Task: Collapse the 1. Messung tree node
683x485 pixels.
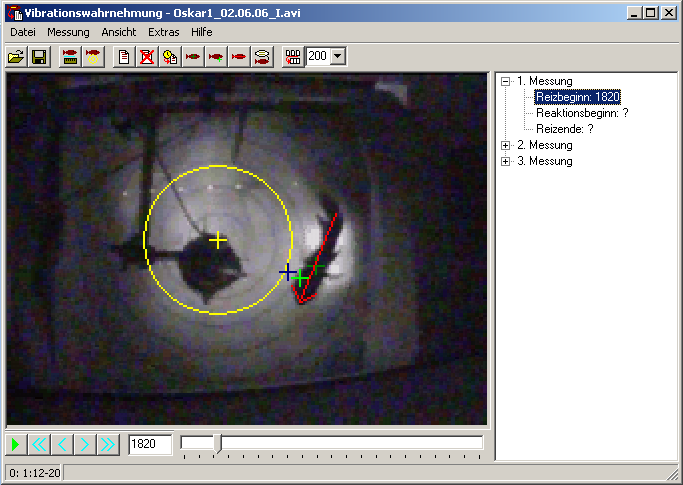Action: pos(505,81)
